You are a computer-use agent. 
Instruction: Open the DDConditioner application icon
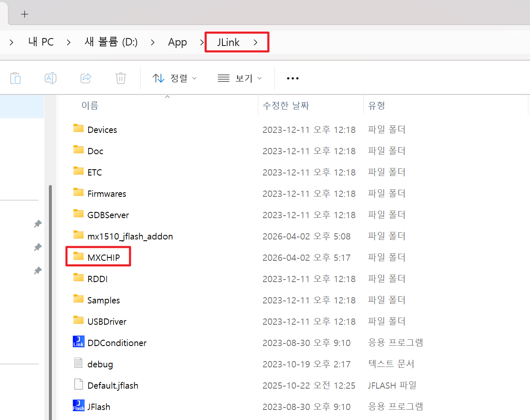(79, 342)
